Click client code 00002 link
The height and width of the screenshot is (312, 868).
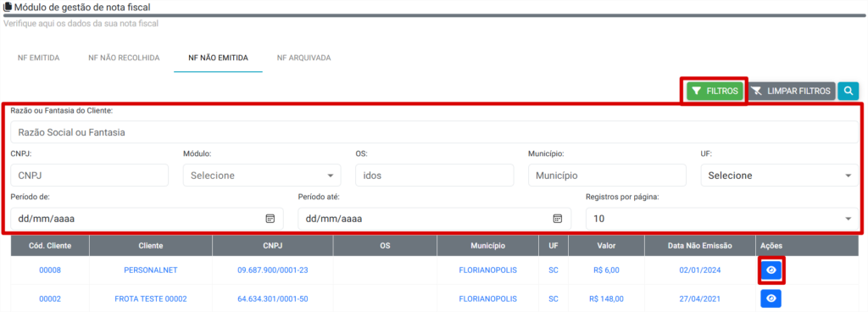coord(50,299)
